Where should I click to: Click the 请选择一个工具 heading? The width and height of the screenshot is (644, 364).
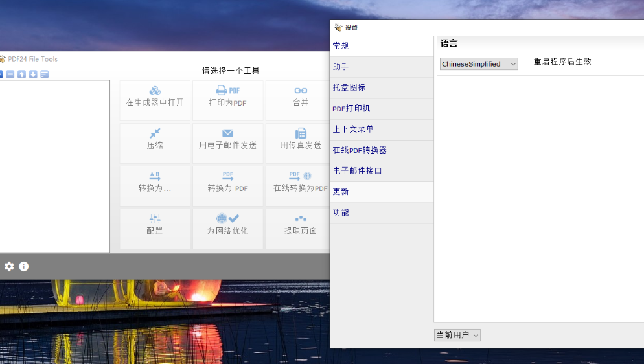[x=231, y=71]
